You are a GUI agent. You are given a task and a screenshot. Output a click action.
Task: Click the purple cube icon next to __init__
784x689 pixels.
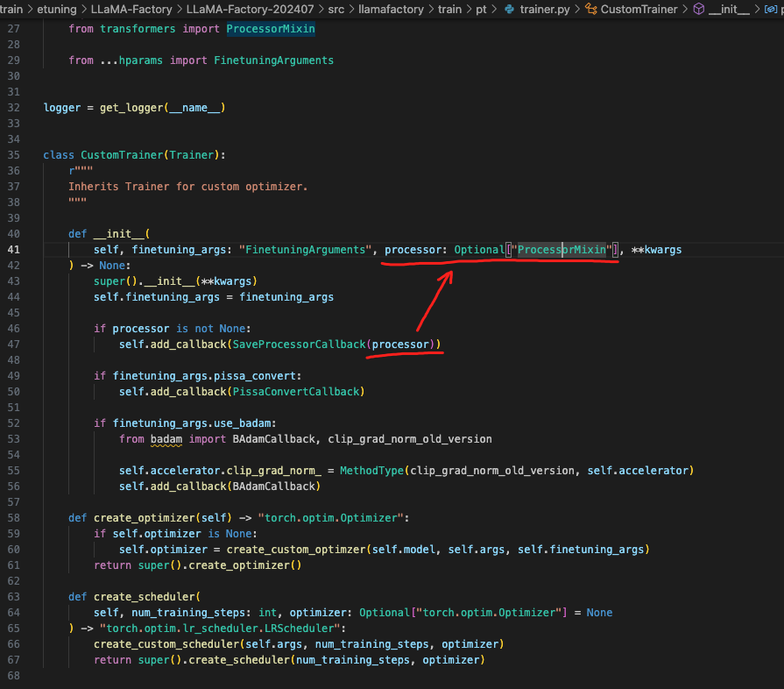(698, 10)
